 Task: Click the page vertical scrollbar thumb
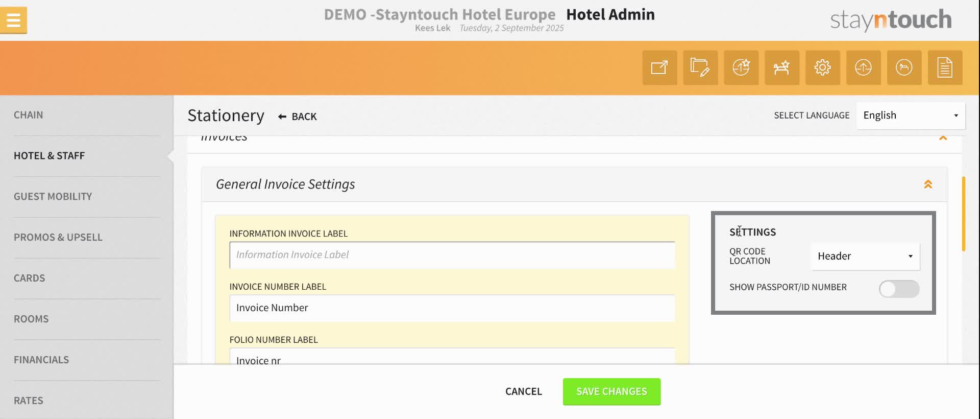963,214
